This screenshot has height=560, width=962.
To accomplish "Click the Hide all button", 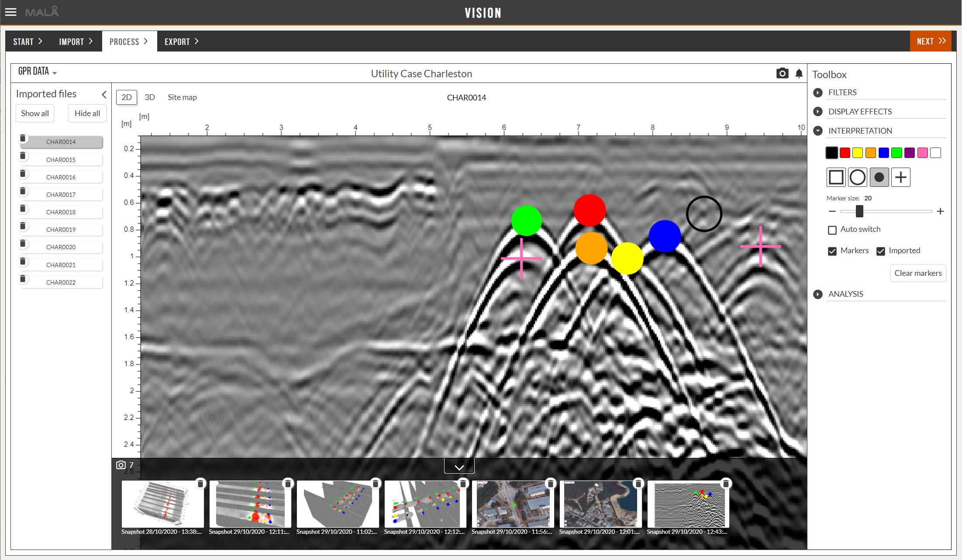I will pyautogui.click(x=87, y=113).
